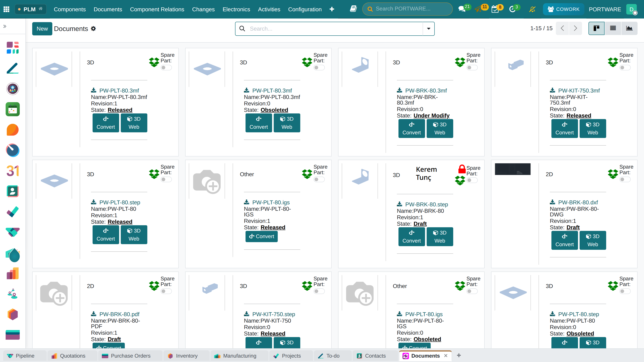The width and height of the screenshot is (644, 362).
Task: Go to next page of documents
Action: pos(576,29)
